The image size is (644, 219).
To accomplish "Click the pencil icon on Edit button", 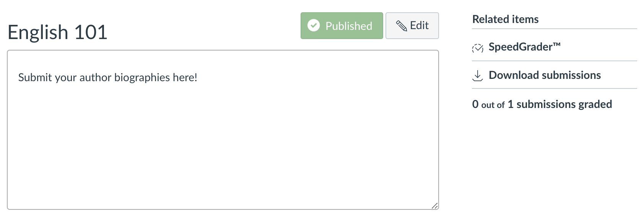I will (x=401, y=26).
